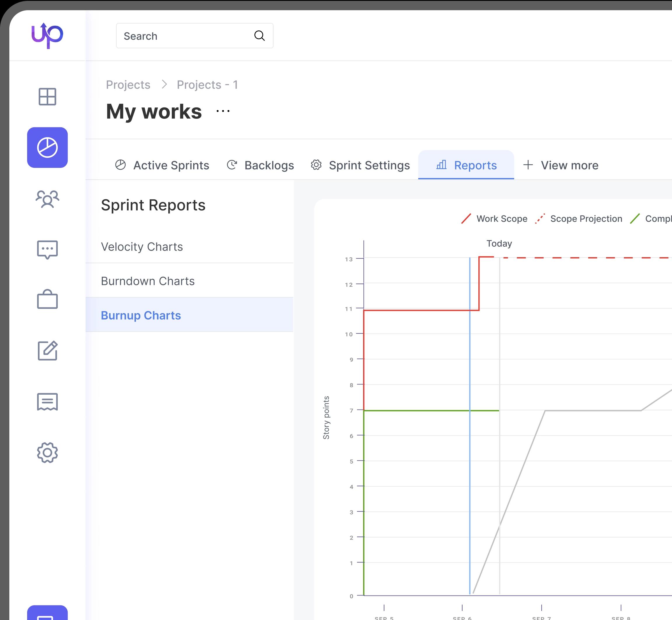The width and height of the screenshot is (672, 620).
Task: Click the My works page title
Action: click(154, 112)
